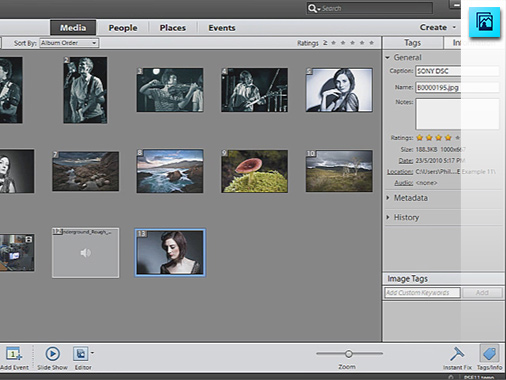506x380 pixels.
Task: Collapse the General section
Action: tap(388, 57)
